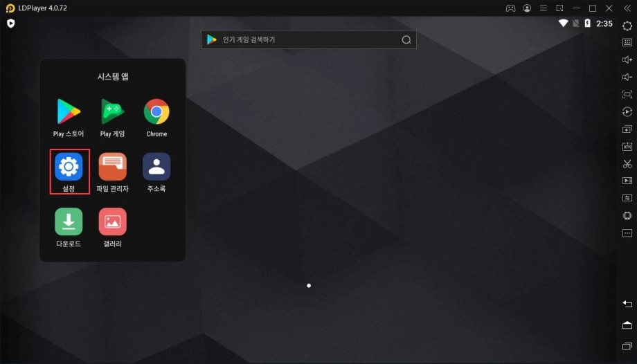Click the magnifier search icon
The height and width of the screenshot is (364, 637).
(406, 40)
